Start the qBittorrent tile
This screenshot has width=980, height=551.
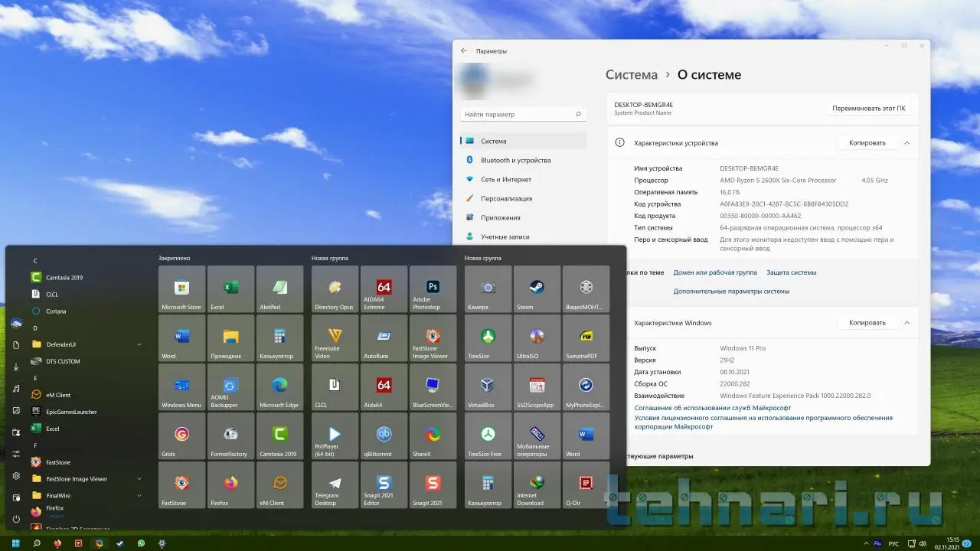pyautogui.click(x=384, y=436)
